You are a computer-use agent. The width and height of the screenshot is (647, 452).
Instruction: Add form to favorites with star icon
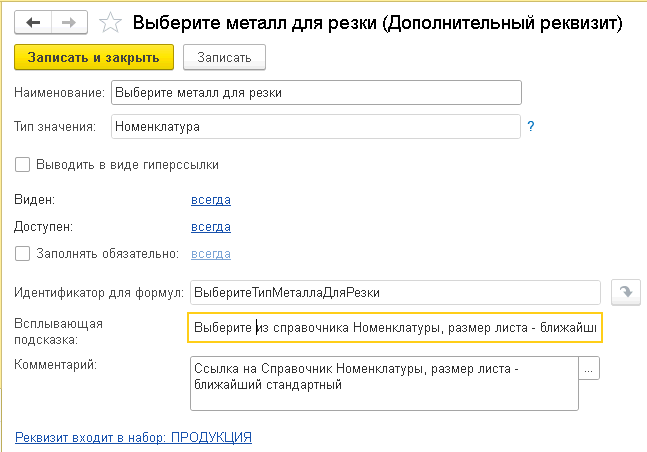point(111,20)
